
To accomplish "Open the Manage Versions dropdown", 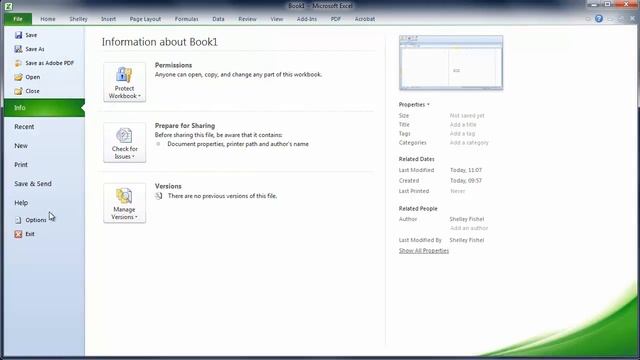I will tap(124, 203).
